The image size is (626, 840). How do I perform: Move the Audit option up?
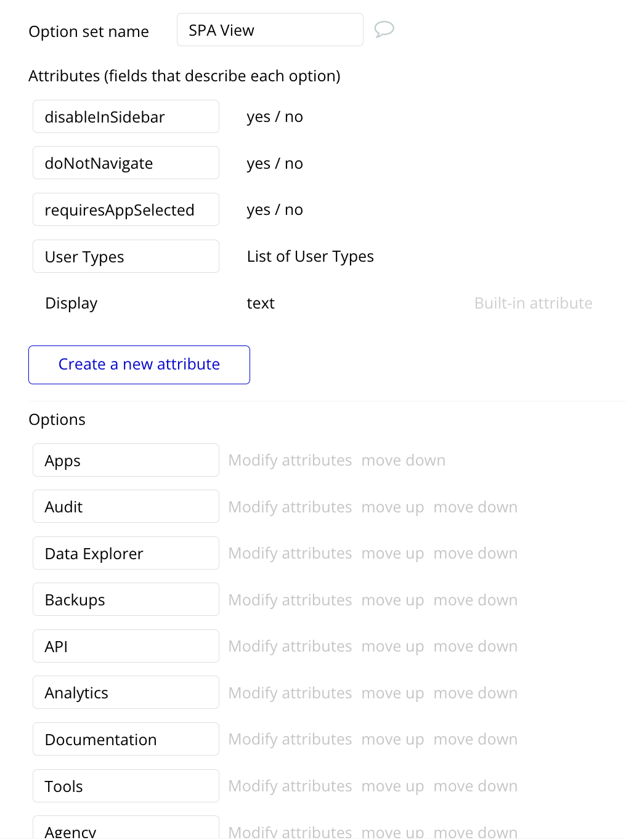tap(392, 507)
